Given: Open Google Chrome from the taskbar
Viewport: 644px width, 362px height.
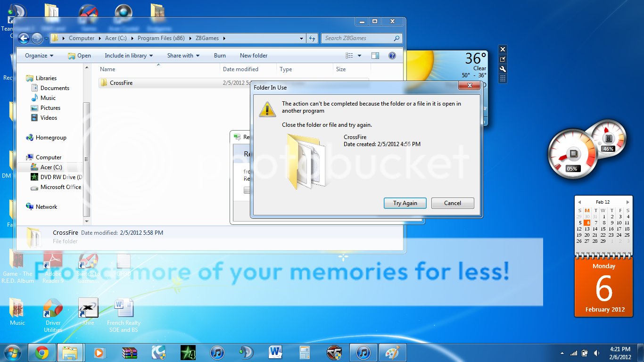Looking at the screenshot, I should tap(41, 353).
